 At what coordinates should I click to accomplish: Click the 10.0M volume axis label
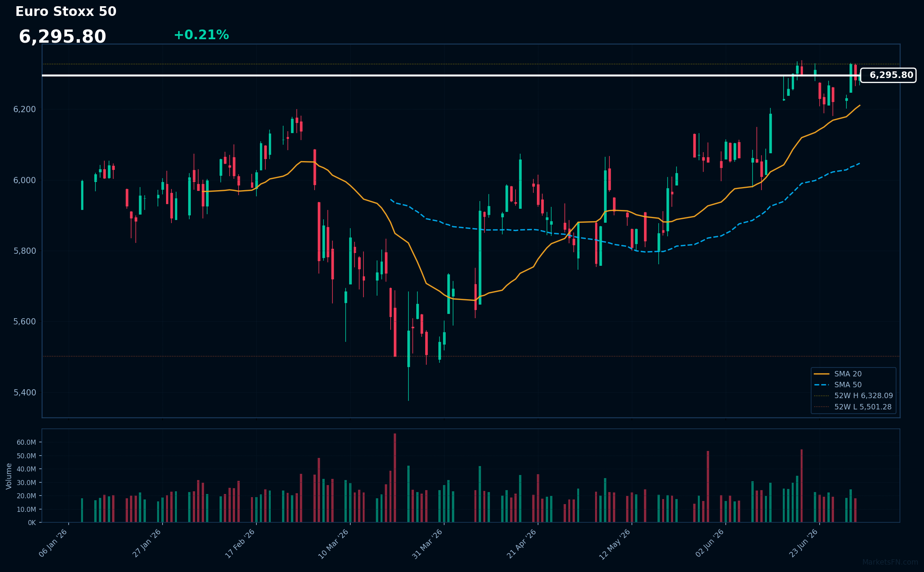[x=26, y=510]
